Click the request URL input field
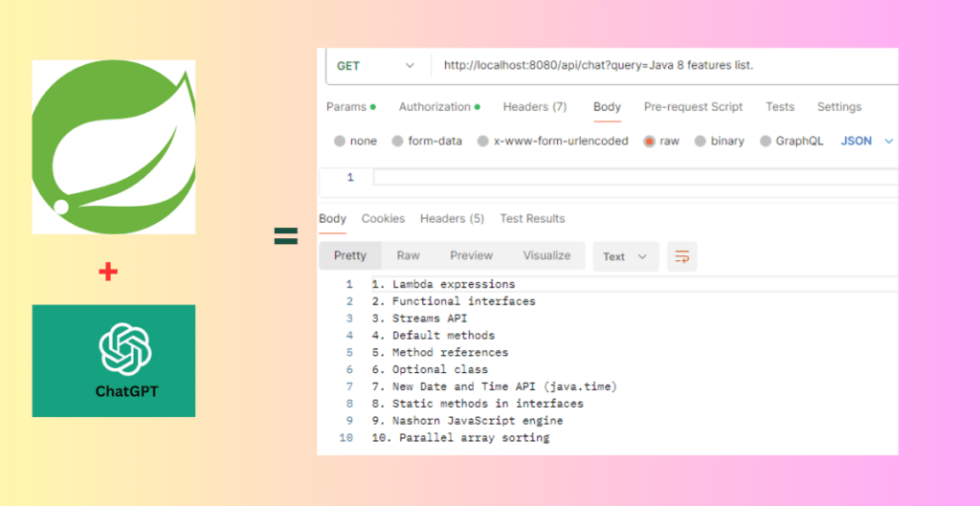Viewport: 980px width, 506px height. (x=666, y=66)
